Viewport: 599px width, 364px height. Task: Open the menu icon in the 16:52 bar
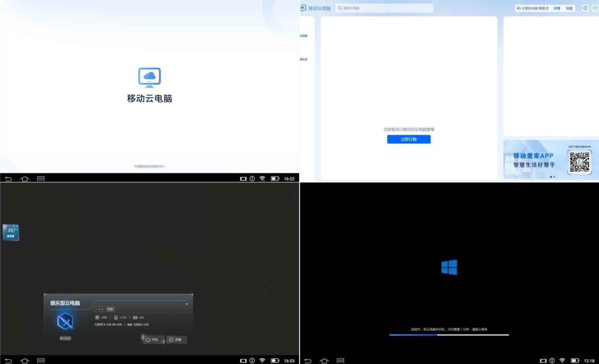click(41, 179)
